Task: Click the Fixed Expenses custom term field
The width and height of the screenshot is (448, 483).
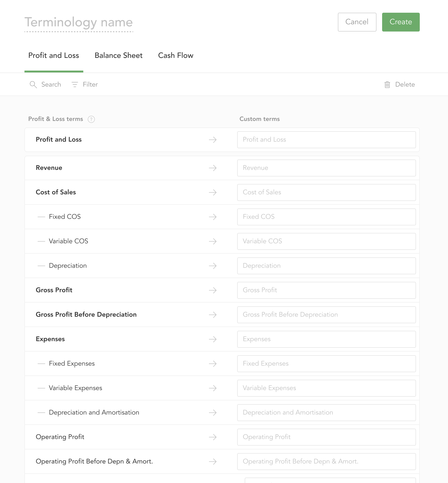Action: (x=326, y=364)
